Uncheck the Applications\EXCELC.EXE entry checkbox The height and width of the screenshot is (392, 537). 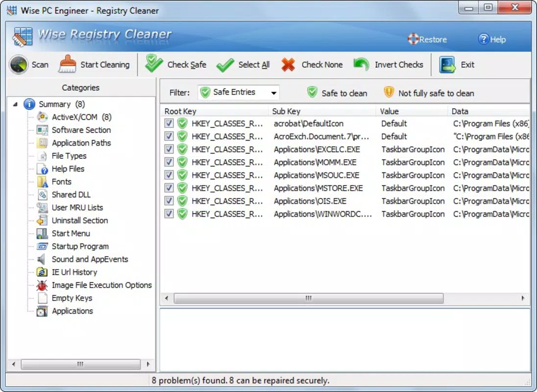pyautogui.click(x=169, y=149)
